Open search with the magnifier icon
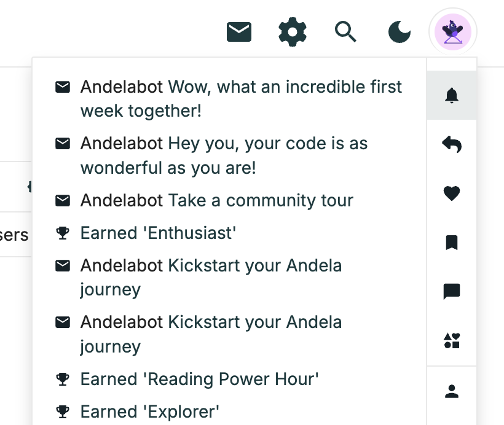Viewport: 504px width, 425px height. [x=345, y=32]
